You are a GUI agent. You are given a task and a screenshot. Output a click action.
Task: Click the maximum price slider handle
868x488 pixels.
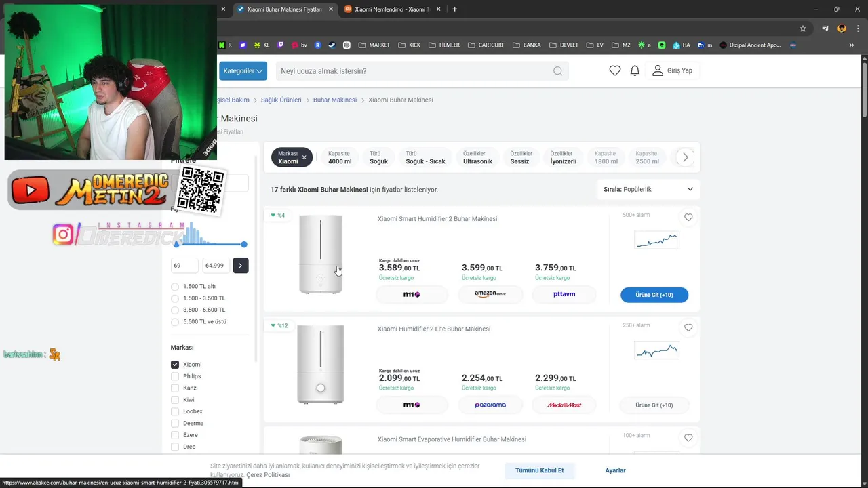pos(244,244)
